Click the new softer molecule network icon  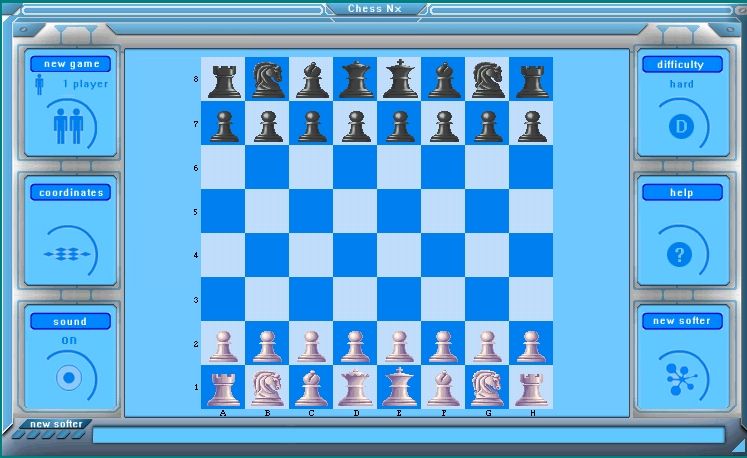click(681, 379)
